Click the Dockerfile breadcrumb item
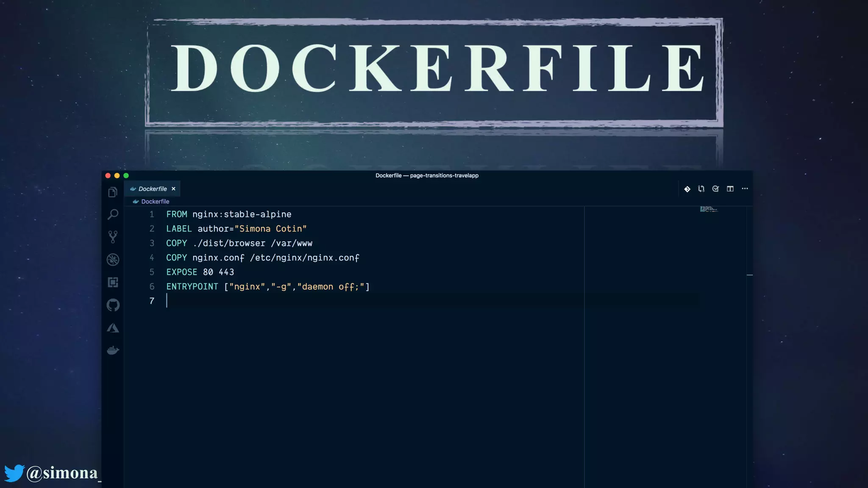868x488 pixels. (x=155, y=202)
